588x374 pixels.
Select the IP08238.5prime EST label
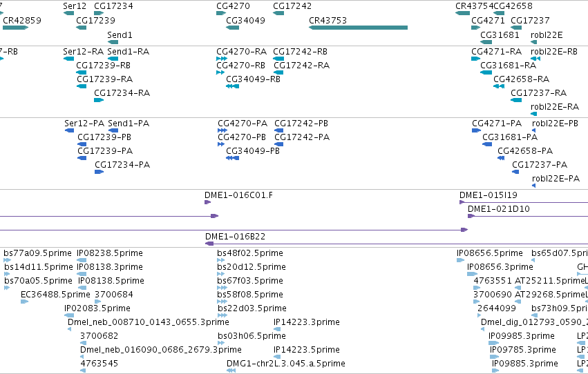pos(109,253)
